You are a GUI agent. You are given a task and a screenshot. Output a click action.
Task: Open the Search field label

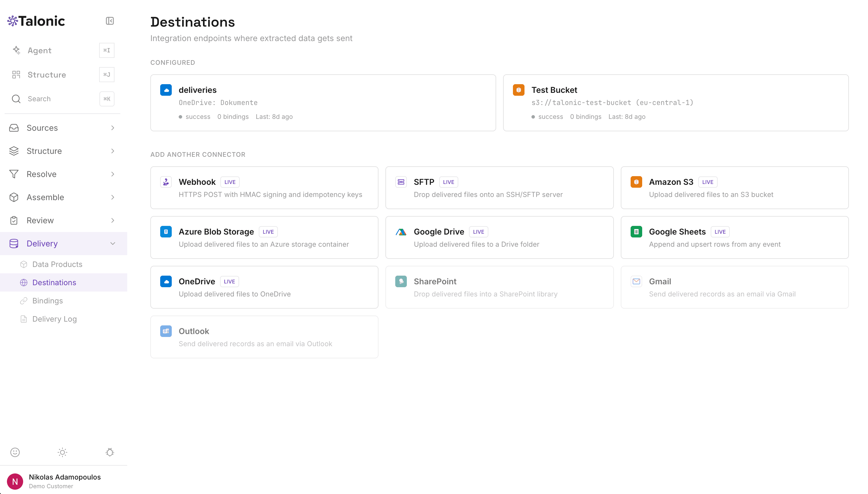point(39,99)
